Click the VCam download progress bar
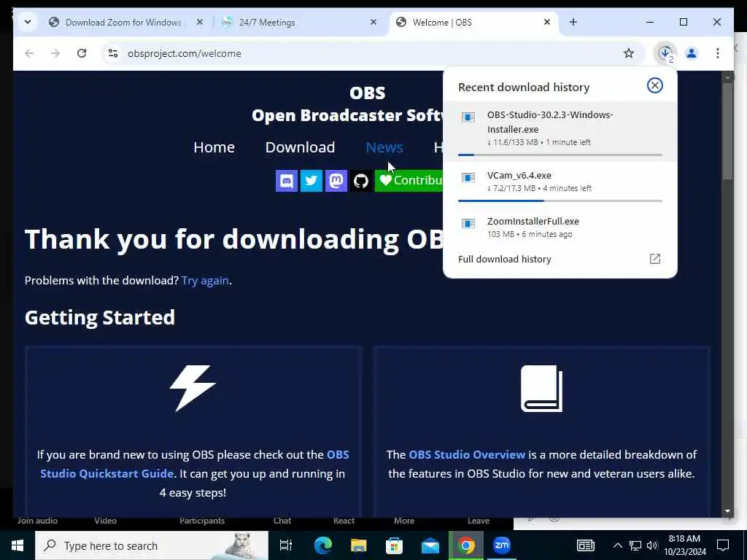Viewport: 747px width, 560px height. tap(560, 201)
